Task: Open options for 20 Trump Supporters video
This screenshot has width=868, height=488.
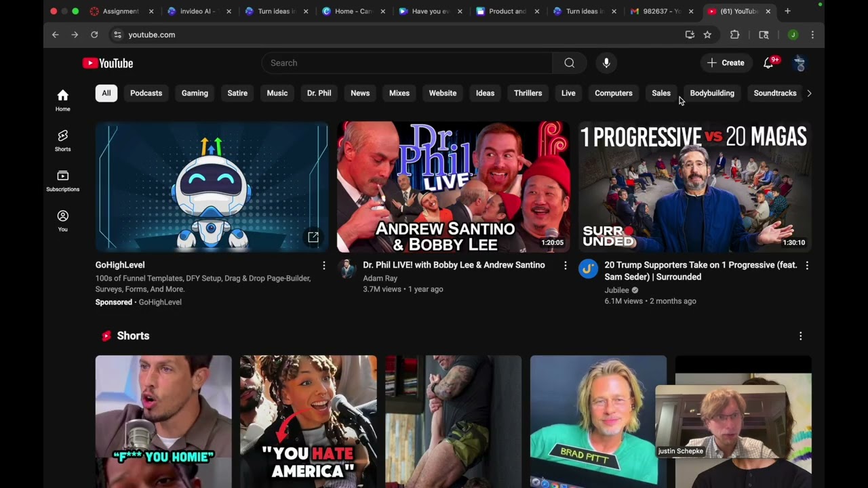Action: tap(807, 266)
